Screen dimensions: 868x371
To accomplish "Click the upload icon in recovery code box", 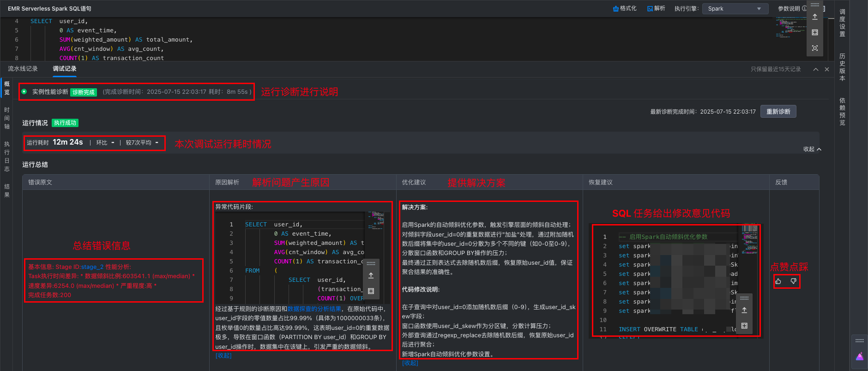I will tap(744, 310).
